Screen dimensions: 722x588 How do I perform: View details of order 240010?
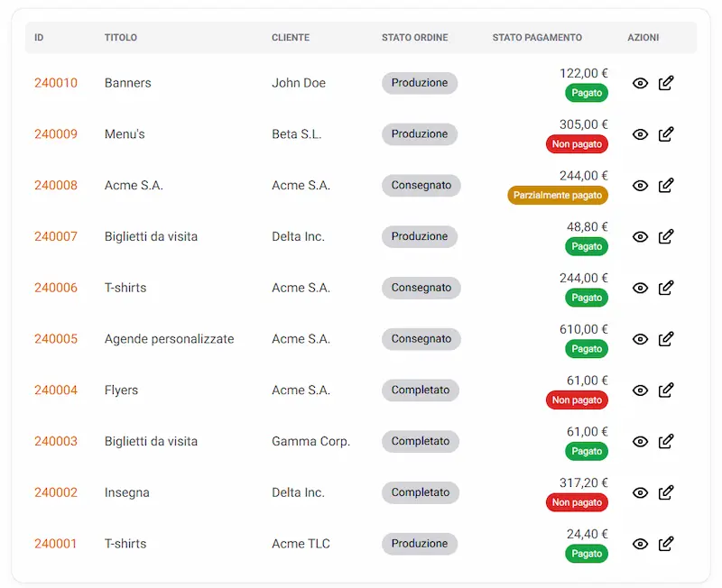click(640, 83)
